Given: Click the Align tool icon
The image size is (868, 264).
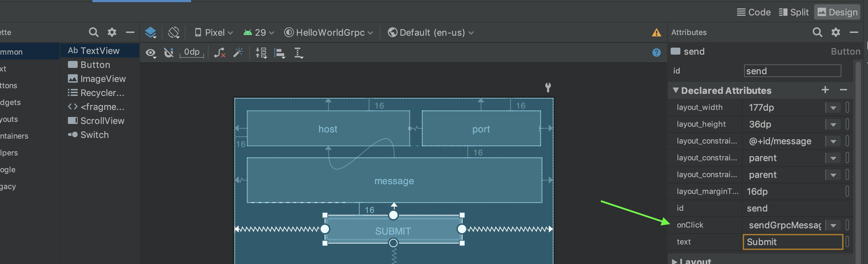Looking at the screenshot, I should coord(280,53).
